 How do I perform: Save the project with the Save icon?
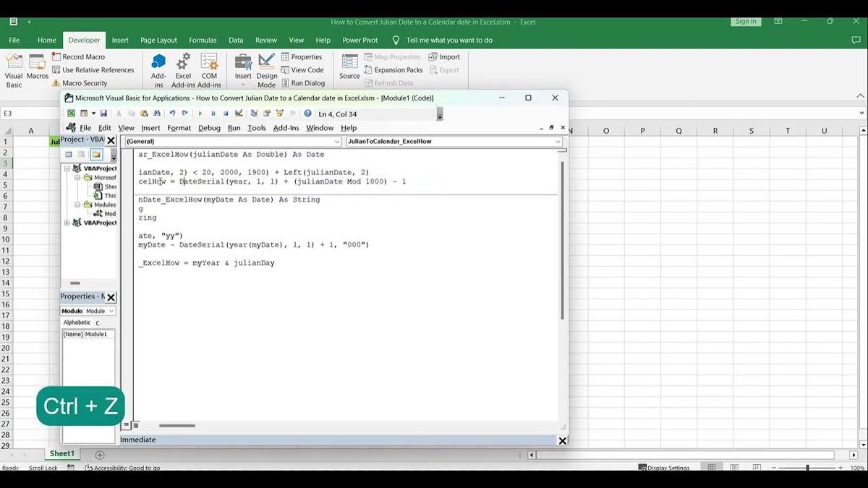click(104, 113)
